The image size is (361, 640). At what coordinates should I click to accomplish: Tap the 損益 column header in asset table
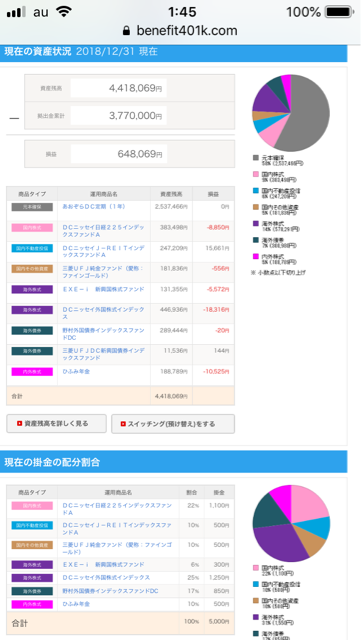[x=214, y=194]
